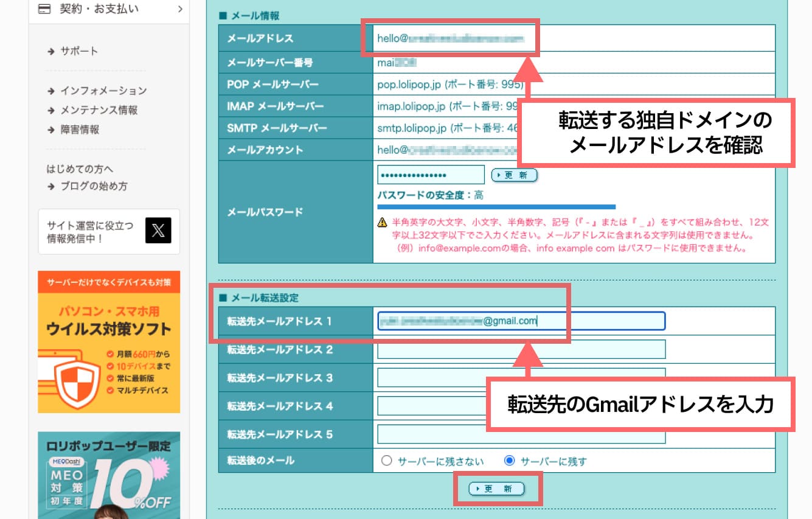Click the blue password strength bar
Viewport: 812px width, 519px height.
[x=496, y=206]
